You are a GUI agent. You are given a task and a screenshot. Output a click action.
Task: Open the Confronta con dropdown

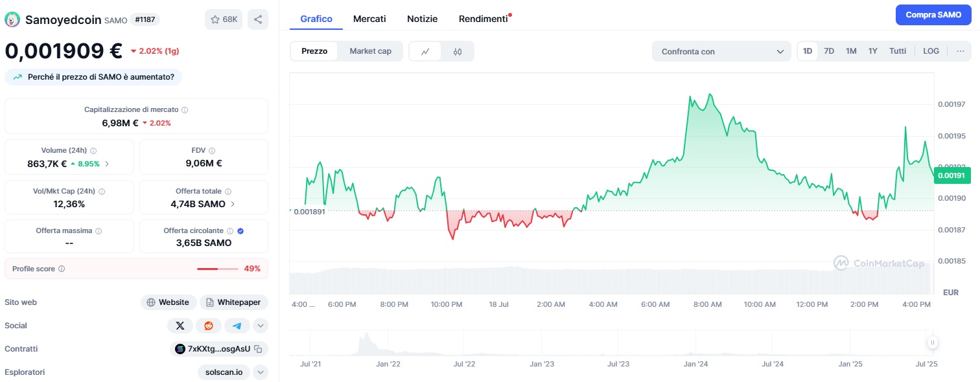[721, 51]
